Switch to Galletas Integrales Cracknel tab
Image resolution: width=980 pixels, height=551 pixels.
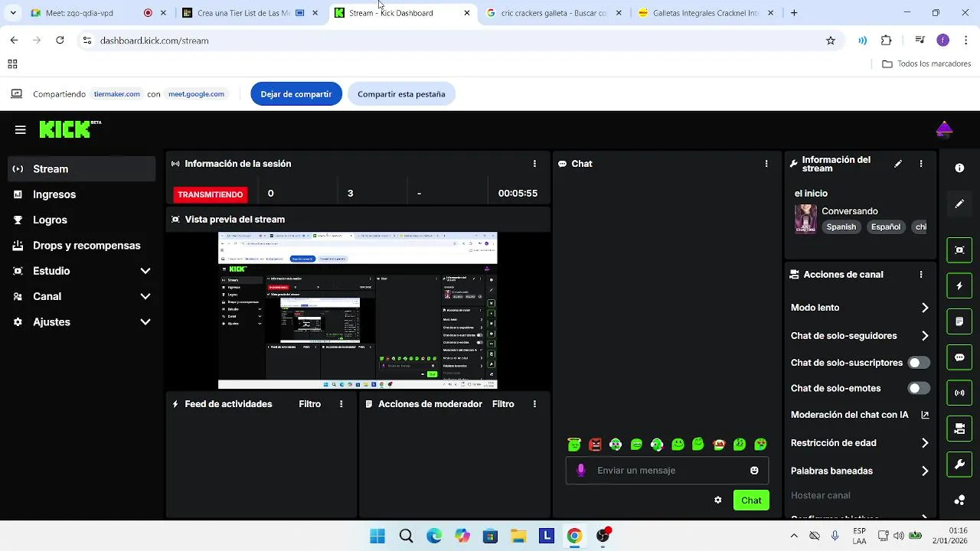coord(704,13)
